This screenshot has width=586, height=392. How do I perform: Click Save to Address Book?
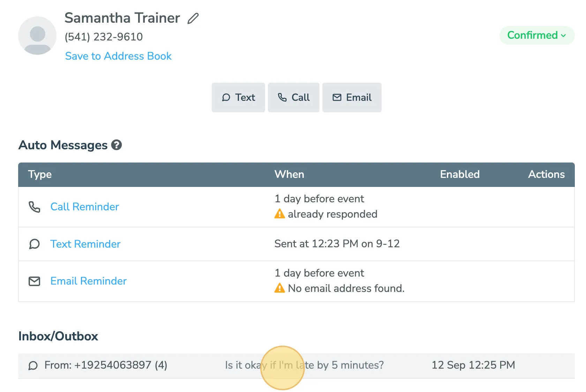(118, 56)
